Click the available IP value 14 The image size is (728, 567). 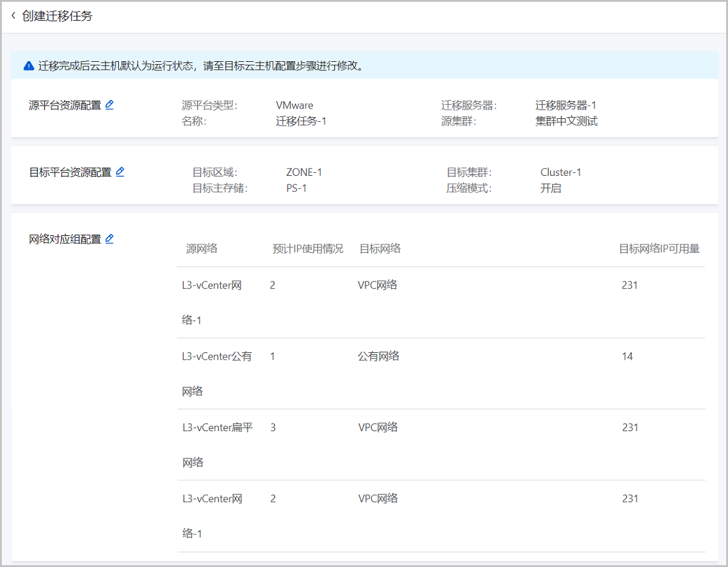click(x=627, y=357)
